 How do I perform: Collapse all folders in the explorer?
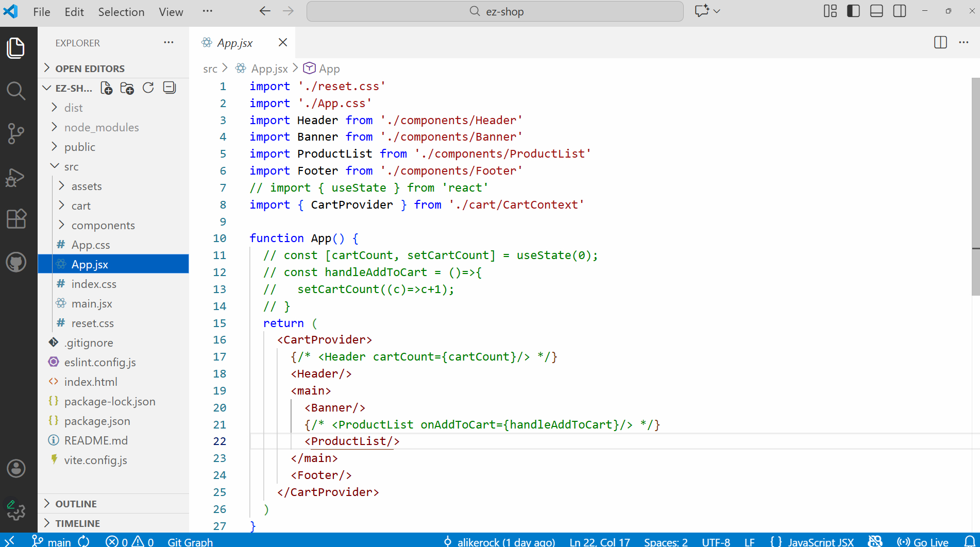pyautogui.click(x=168, y=88)
